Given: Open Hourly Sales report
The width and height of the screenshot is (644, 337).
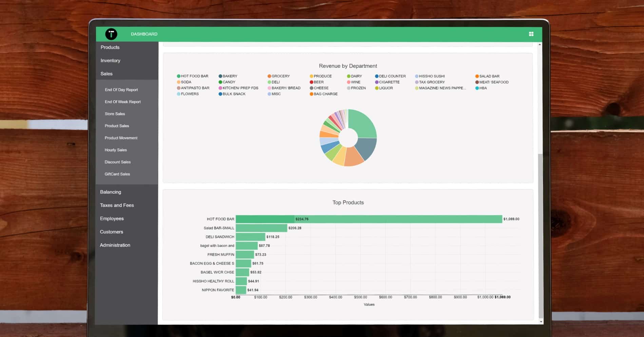Looking at the screenshot, I should (x=116, y=150).
